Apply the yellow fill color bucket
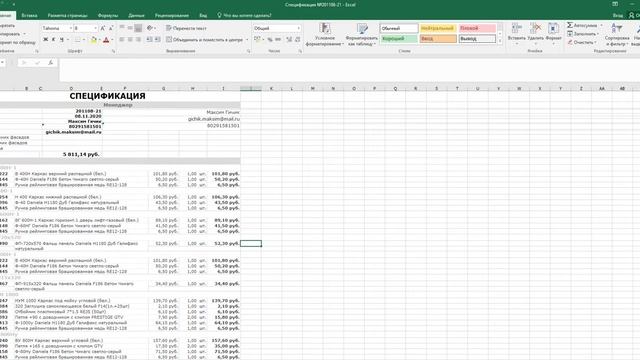Viewport: 640px width, 360px height. (94, 40)
